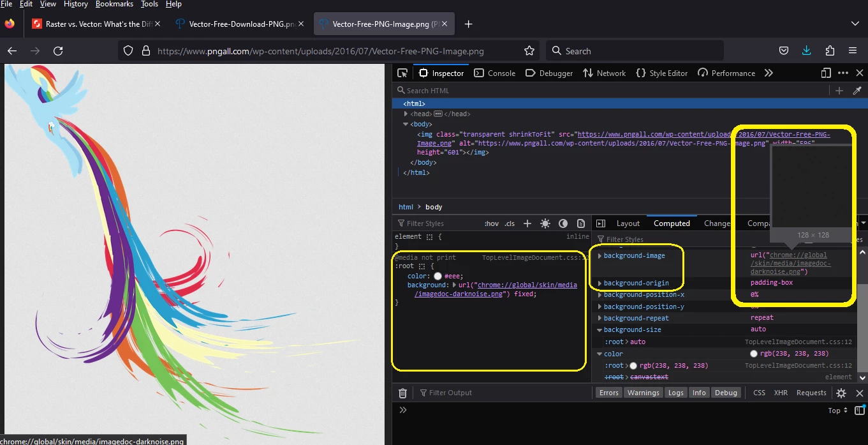Toggle CSS console filter
The width and height of the screenshot is (868, 445).
click(x=759, y=393)
